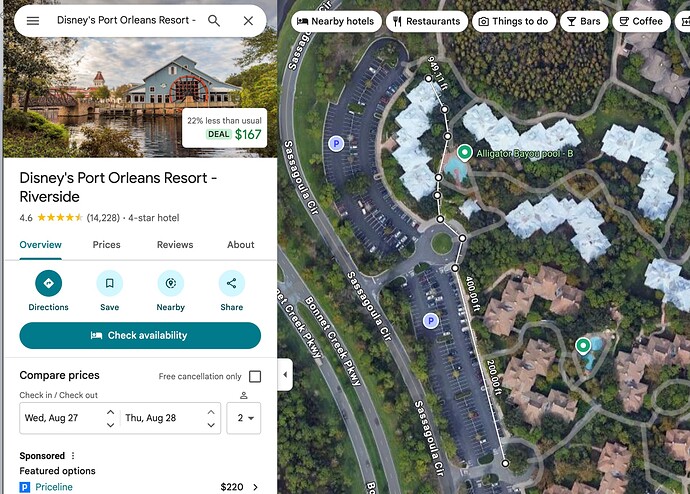Click the DEAL $167 price badge
This screenshot has height=494, width=690.
tap(224, 128)
